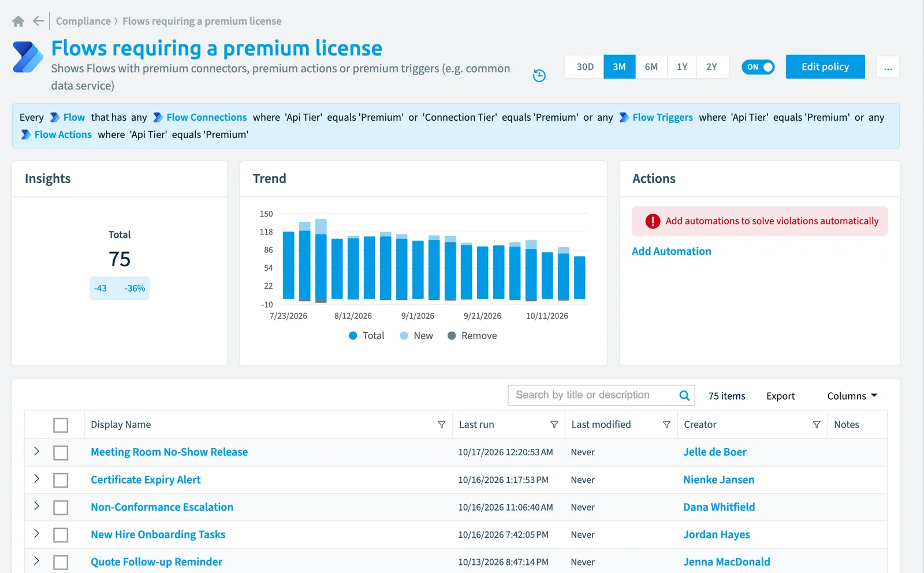
Task: Select the Non-Conformance Escalation checkbox
Action: [x=61, y=508]
